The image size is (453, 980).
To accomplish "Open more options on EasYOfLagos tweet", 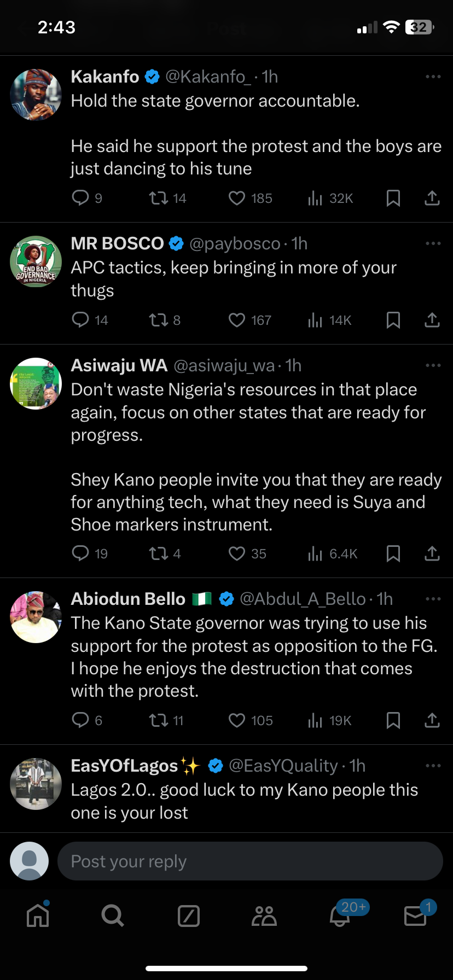I will coord(433,766).
